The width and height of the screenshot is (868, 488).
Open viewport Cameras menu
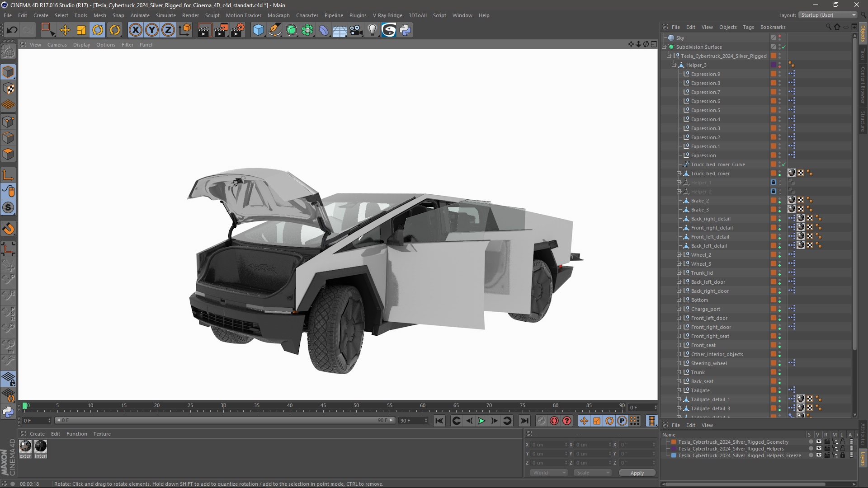coord(57,45)
